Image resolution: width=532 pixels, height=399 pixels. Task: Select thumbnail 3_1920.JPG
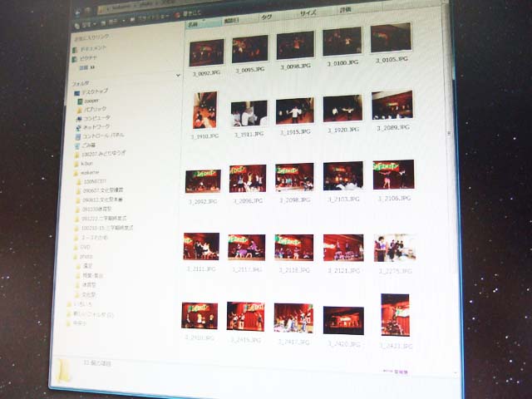[342, 109]
